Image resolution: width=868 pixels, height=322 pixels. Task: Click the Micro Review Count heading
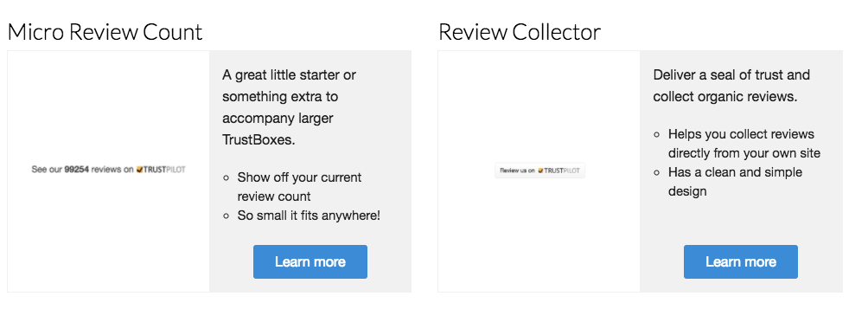[x=105, y=32]
